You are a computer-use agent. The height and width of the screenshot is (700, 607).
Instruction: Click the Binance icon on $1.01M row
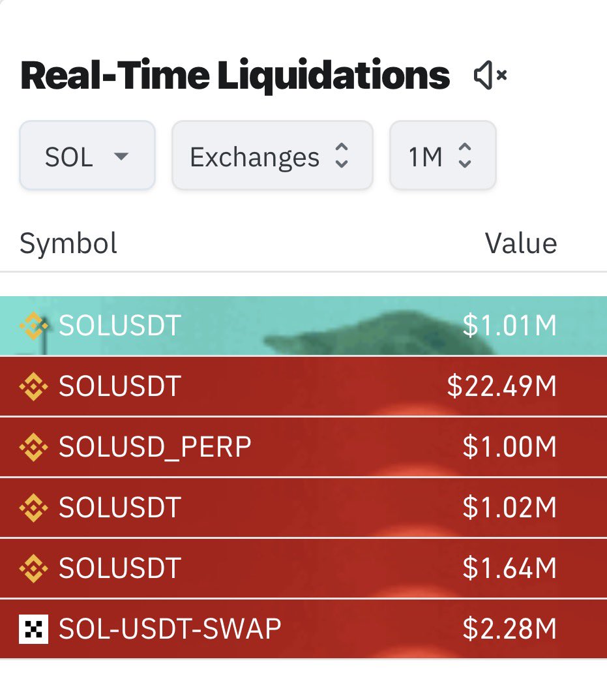coord(33,326)
